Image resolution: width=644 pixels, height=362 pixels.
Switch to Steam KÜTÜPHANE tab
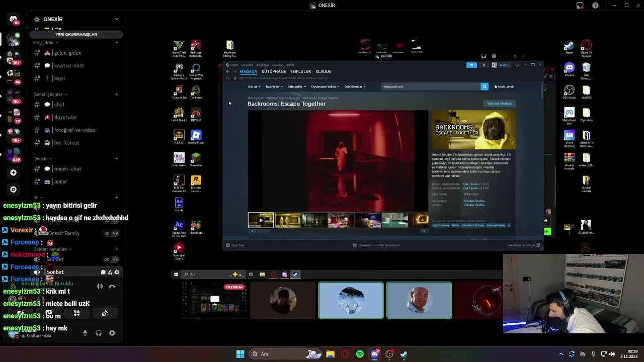[x=274, y=71]
